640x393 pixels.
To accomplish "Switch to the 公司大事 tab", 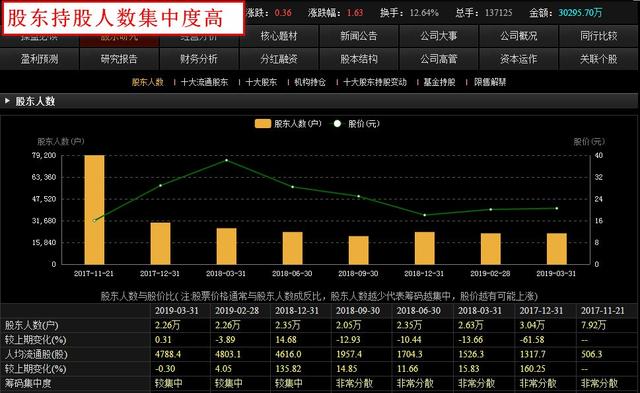I will (439, 36).
